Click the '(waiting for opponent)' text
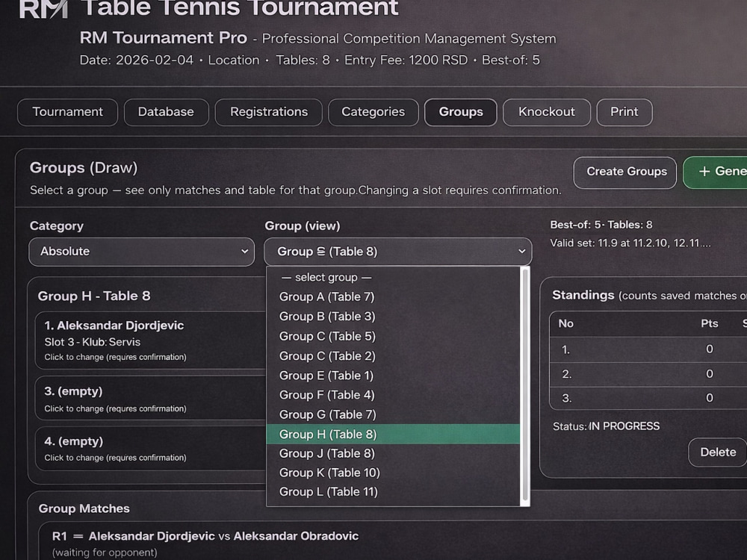The width and height of the screenshot is (747, 560). point(105,553)
